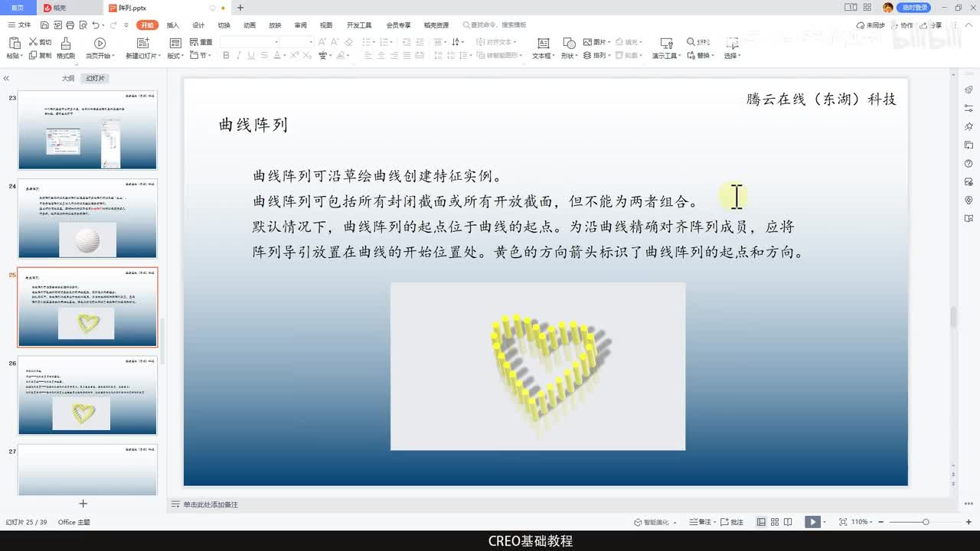Switch to the Design (设计) tab
The image size is (980, 551).
pos(198,25)
